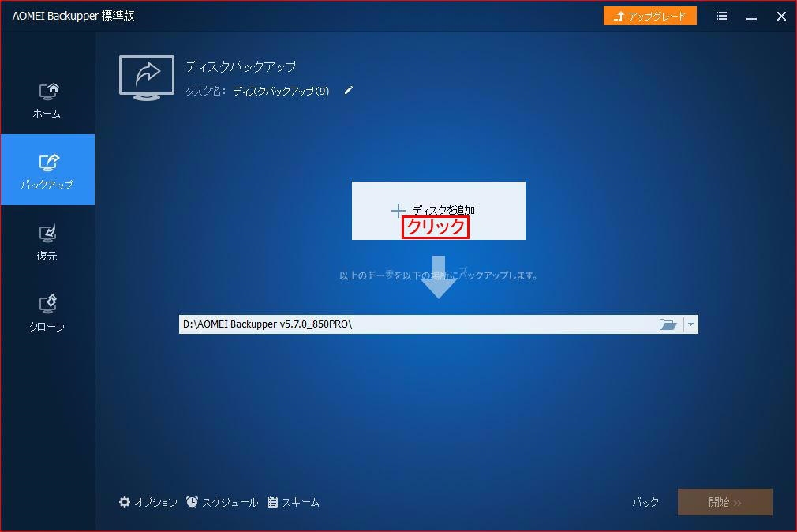This screenshot has height=532, width=797.
Task: Expand the destination path dropdown arrow
Action: coord(690,324)
